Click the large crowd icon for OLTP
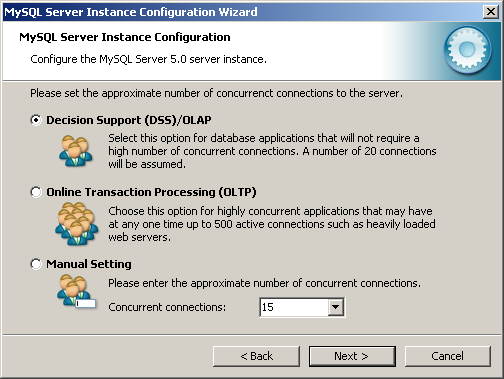 point(77,224)
